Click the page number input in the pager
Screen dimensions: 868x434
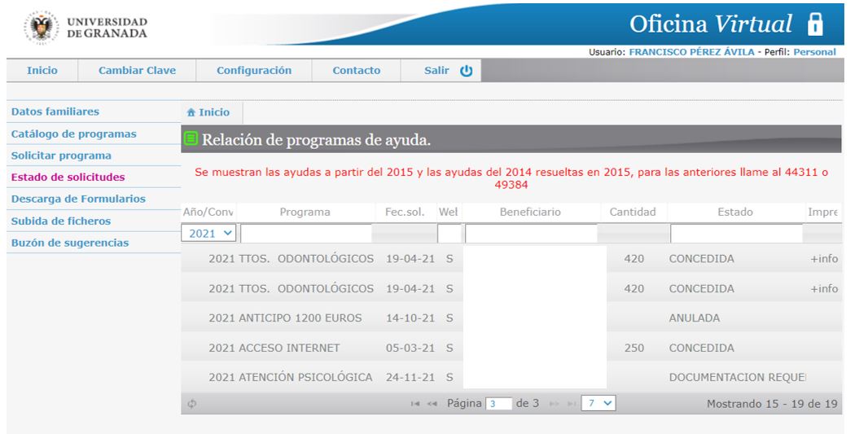pyautogui.click(x=498, y=404)
